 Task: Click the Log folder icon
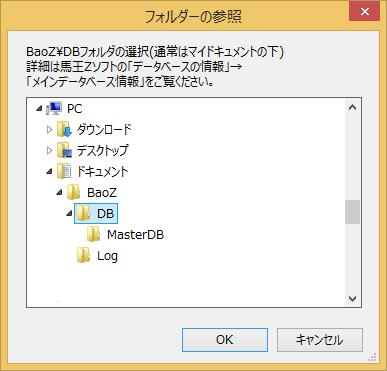83,255
